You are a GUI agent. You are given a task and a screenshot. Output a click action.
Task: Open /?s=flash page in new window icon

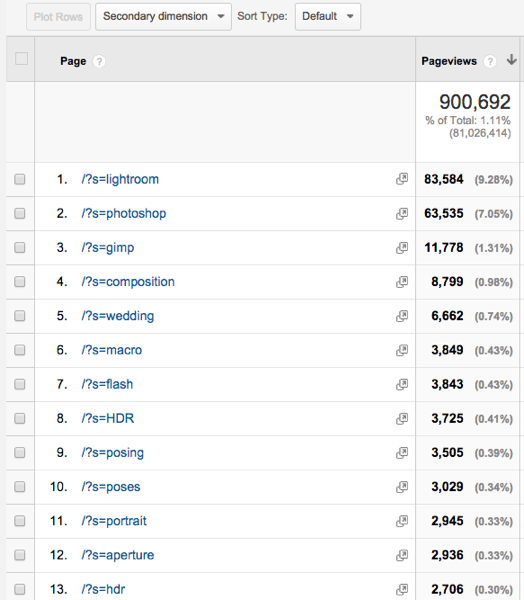coord(402,384)
